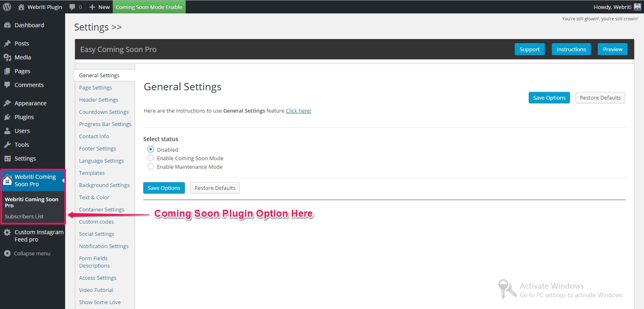Click the Preview button
The height and width of the screenshot is (309, 644).
613,49
